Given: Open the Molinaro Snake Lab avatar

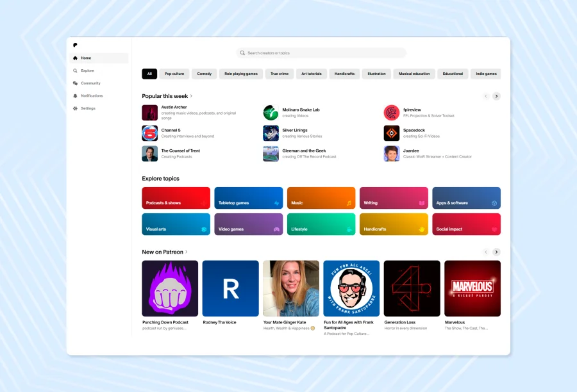Looking at the screenshot, I should pos(271,113).
